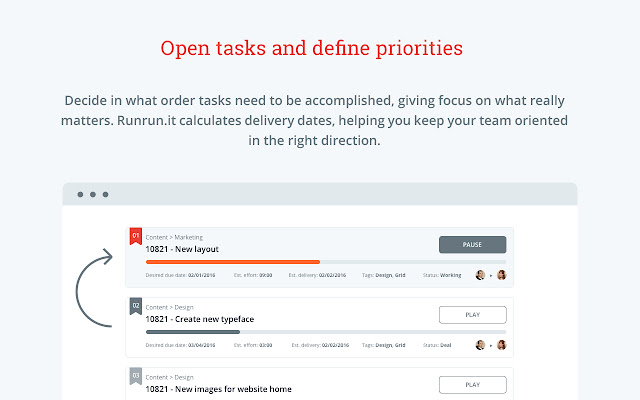
Task: Click the first assignee avatar on New layout task
Action: [x=480, y=274]
